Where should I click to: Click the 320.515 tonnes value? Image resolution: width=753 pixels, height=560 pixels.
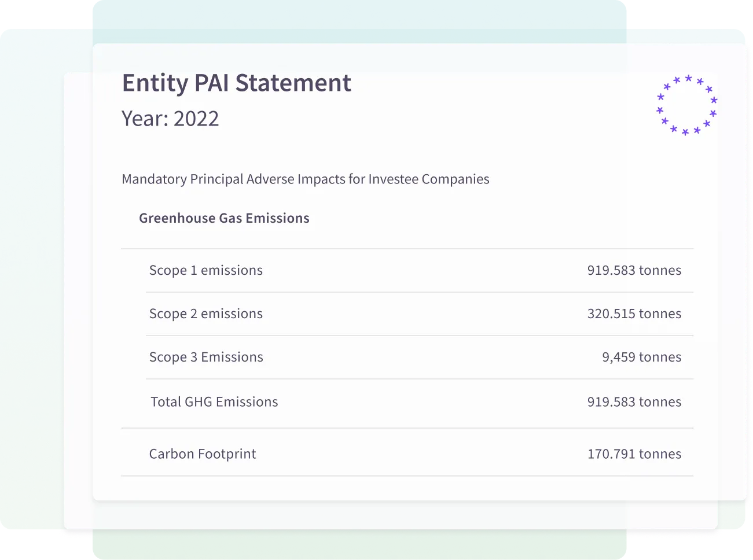634,314
